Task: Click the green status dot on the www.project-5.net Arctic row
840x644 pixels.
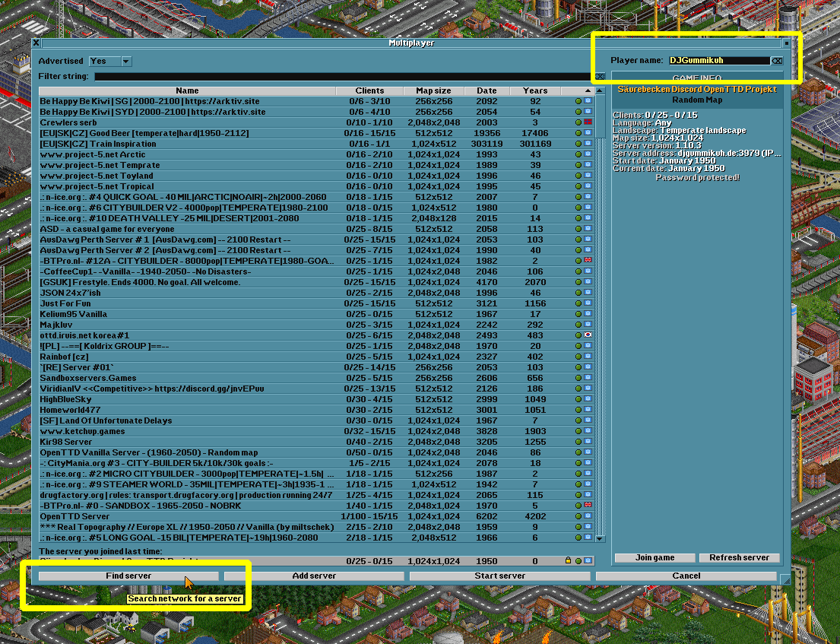Action: pyautogui.click(x=578, y=154)
